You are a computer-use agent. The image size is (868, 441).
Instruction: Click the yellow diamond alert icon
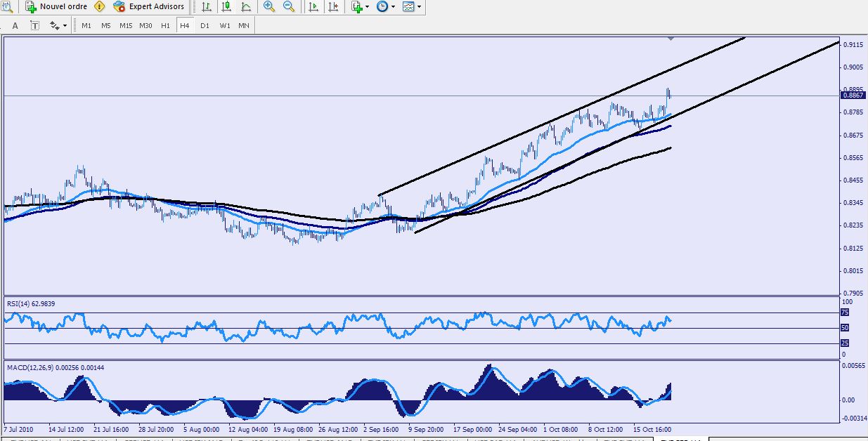point(100,6)
